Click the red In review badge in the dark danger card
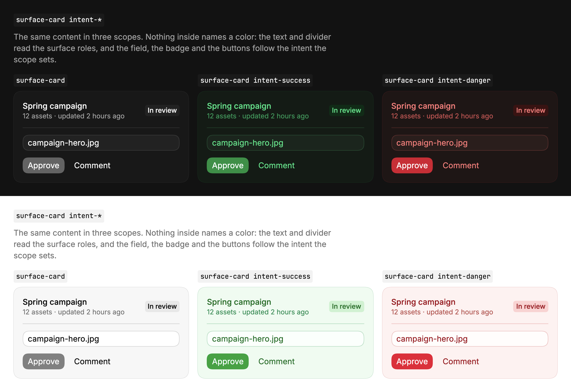The width and height of the screenshot is (571, 392). click(531, 110)
